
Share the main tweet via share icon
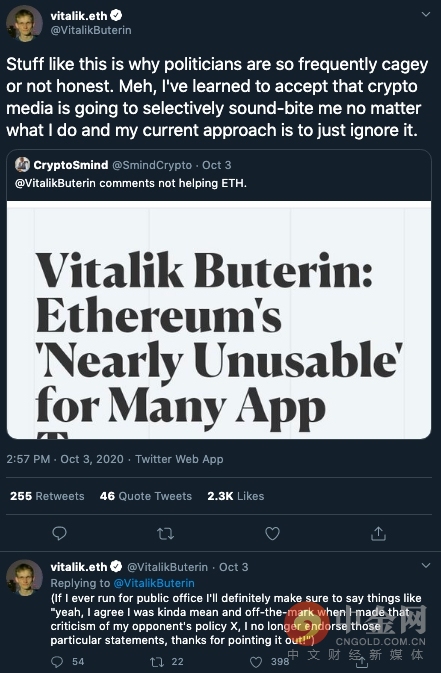pos(378,534)
